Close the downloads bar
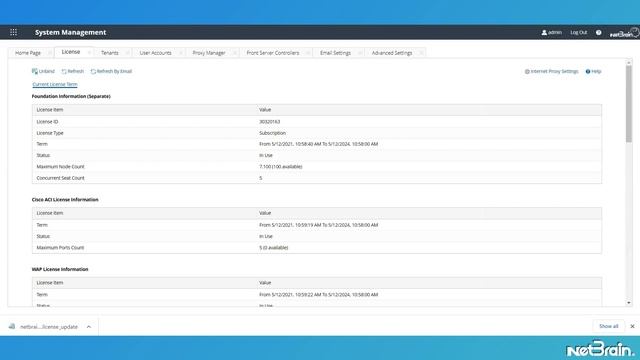The image size is (640, 360). click(x=632, y=326)
